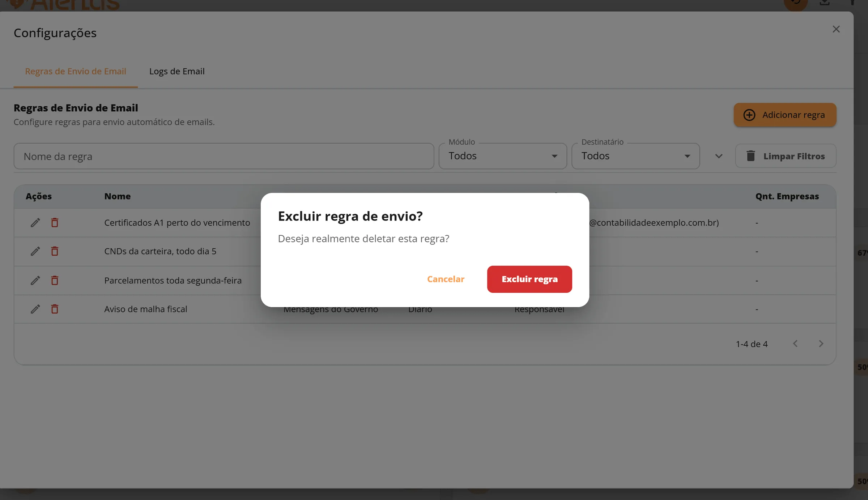The height and width of the screenshot is (500, 868).
Task: Select the Regras de Envio de Email tab
Action: (76, 72)
